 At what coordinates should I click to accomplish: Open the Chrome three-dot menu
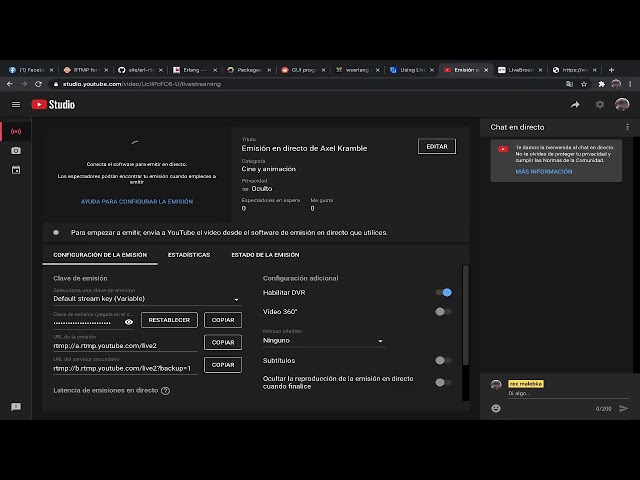[631, 84]
